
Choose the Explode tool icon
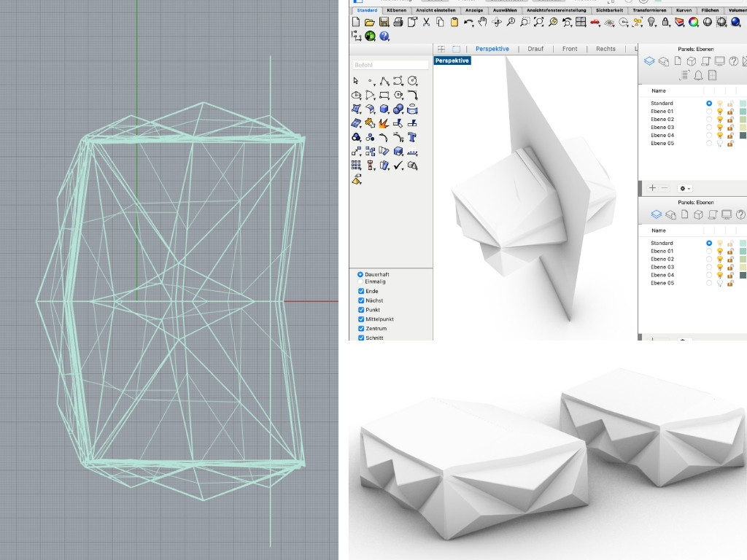pyautogui.click(x=384, y=124)
